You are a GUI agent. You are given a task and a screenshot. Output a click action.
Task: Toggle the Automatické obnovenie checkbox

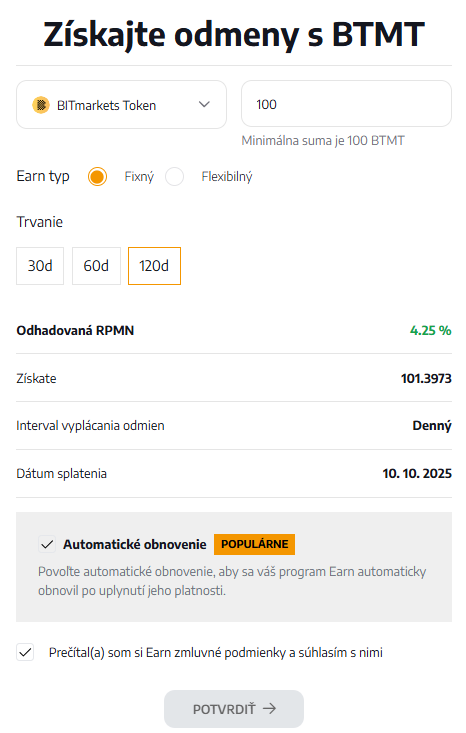[x=47, y=544]
